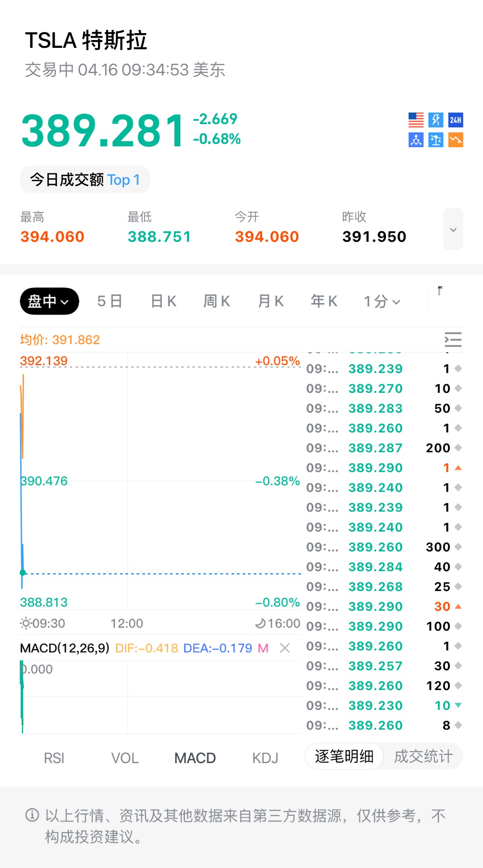Screen dimensions: 483x868
Task: Tap the lightning bolt level-1 quote icon
Action: [436, 120]
